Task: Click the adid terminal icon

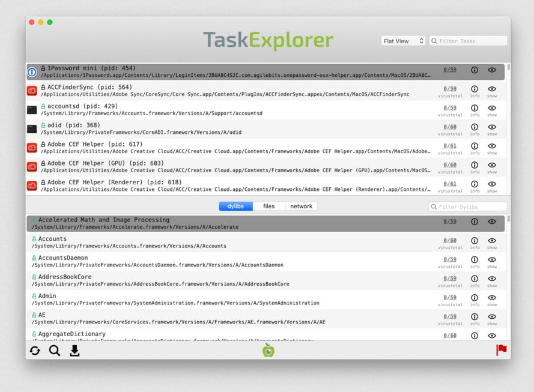Action: pos(32,129)
